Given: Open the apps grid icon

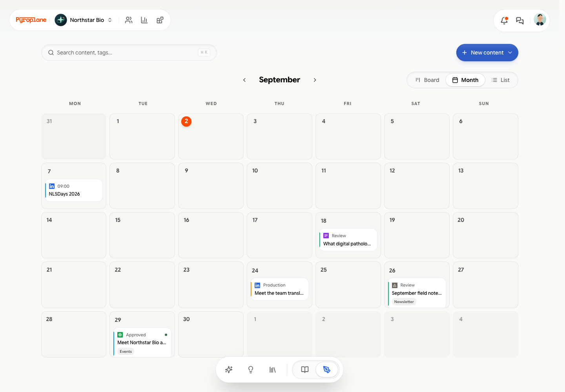Looking at the screenshot, I should point(160,20).
